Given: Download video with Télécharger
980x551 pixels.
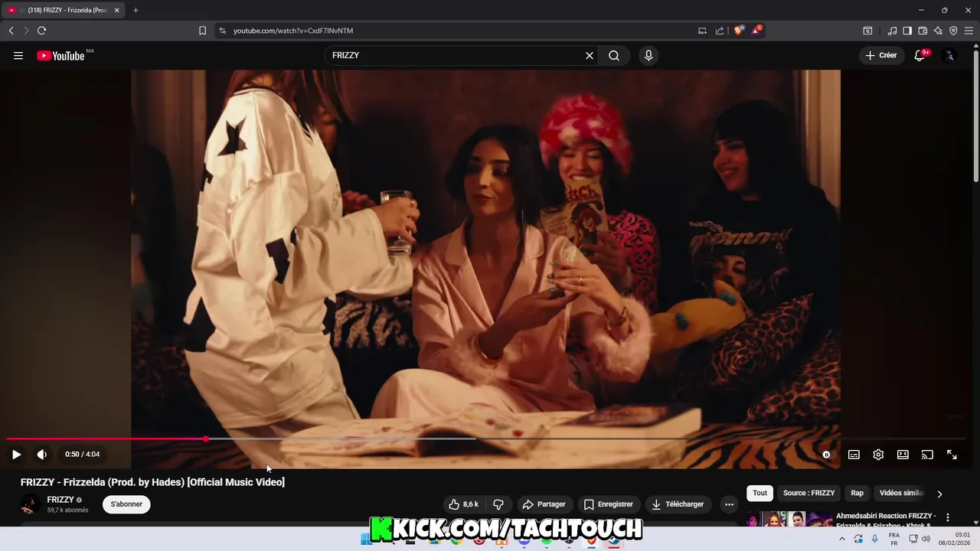Looking at the screenshot, I should [677, 504].
